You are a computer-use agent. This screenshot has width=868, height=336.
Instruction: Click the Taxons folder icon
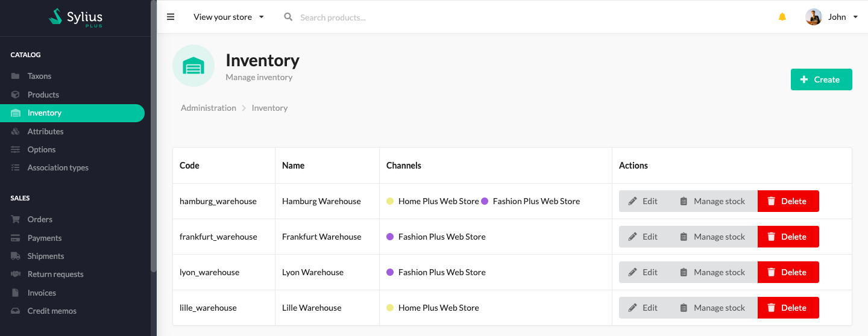pyautogui.click(x=16, y=76)
